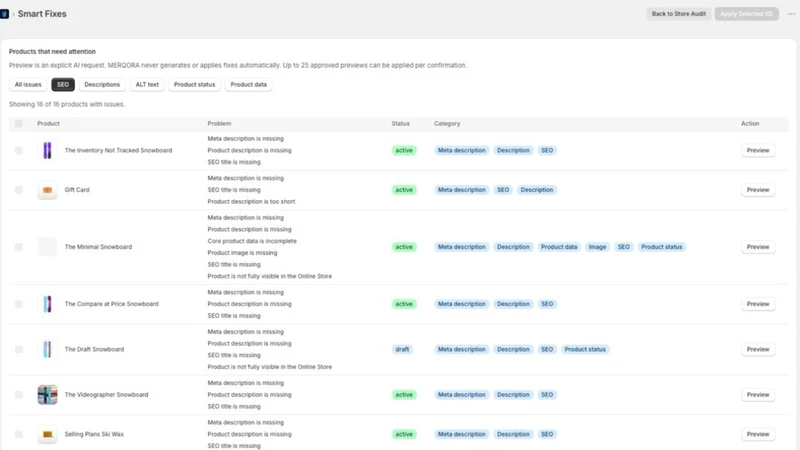Go Back to Store Audit
This screenshot has height=450, width=800.
(x=679, y=14)
